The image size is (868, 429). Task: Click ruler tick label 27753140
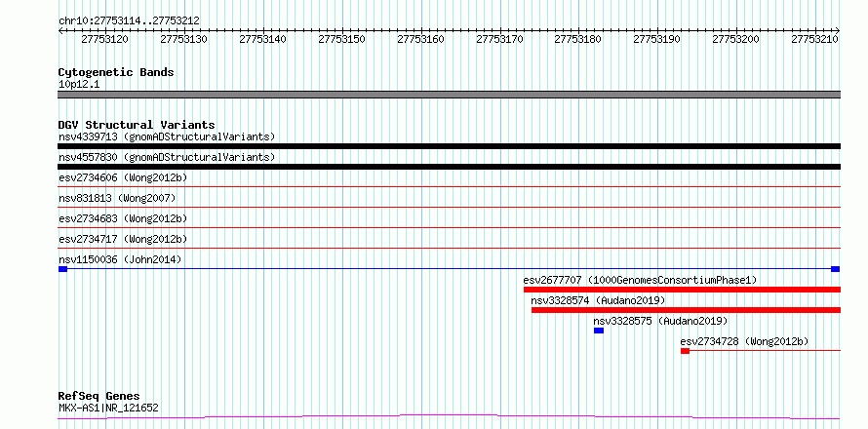pos(263,39)
